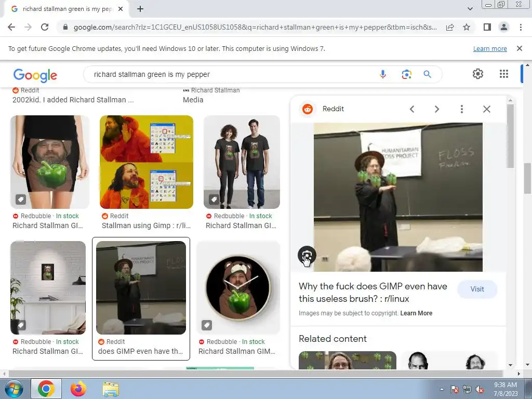Show hidden system tray icons
The height and width of the screenshot is (399, 532).
442,389
